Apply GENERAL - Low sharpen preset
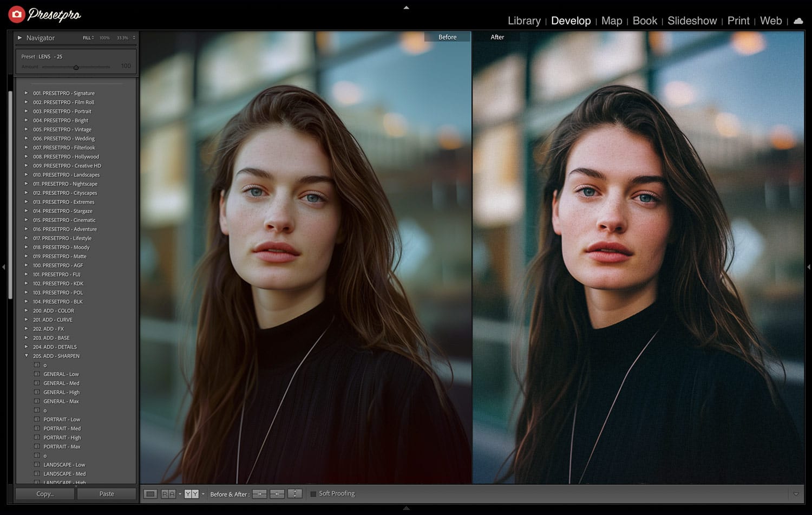Screen dimensions: 812x515 click(x=61, y=374)
